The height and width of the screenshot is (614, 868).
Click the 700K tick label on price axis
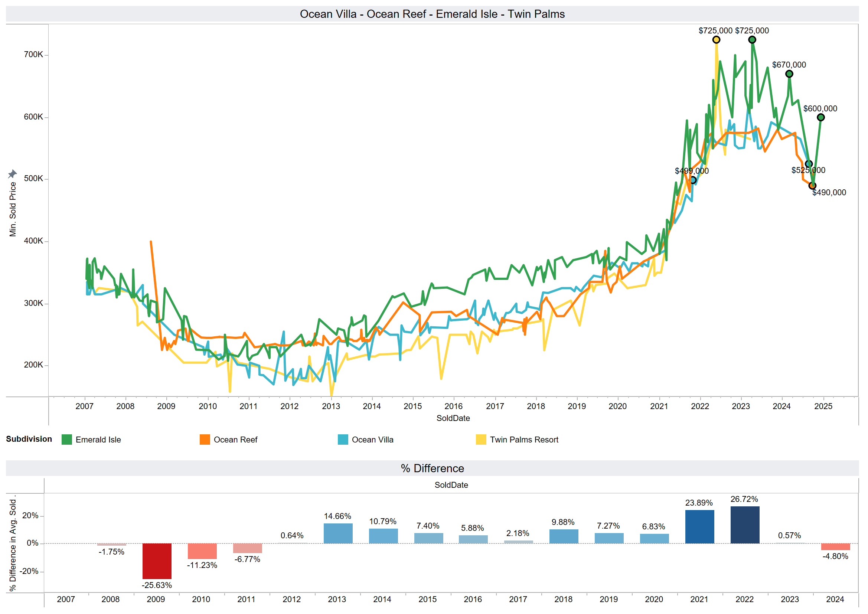point(33,55)
